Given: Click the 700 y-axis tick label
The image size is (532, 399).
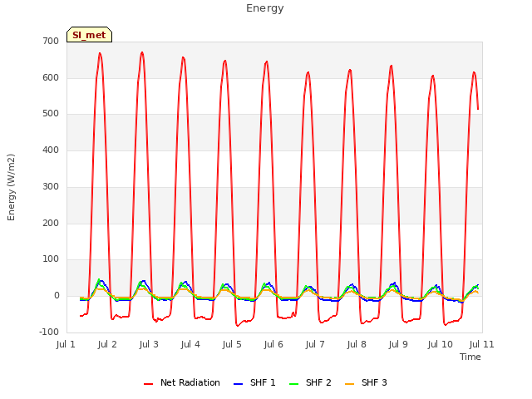Looking at the screenshot, I should (51, 42).
